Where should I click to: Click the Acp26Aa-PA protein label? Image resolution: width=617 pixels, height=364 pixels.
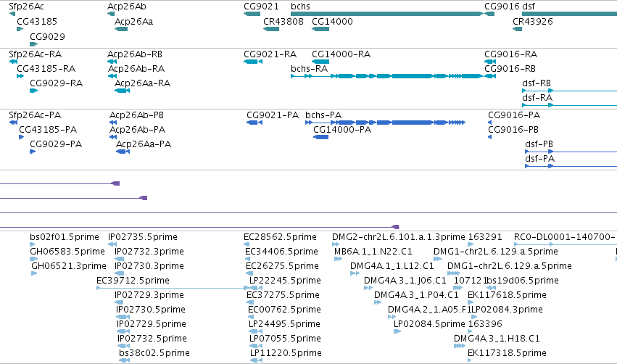[x=144, y=144]
